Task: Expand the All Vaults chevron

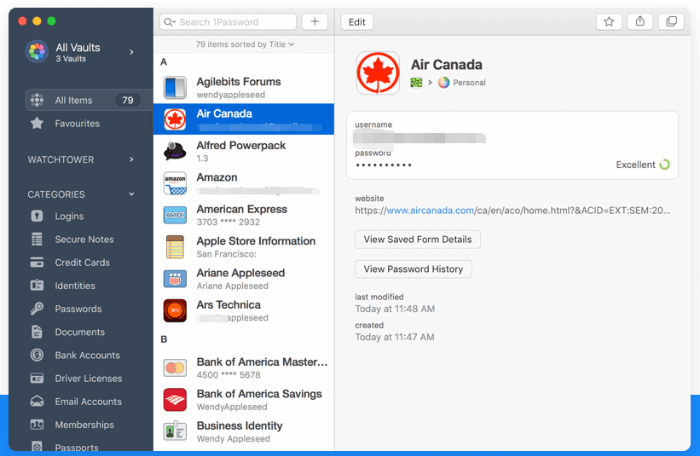Action: 132,52
